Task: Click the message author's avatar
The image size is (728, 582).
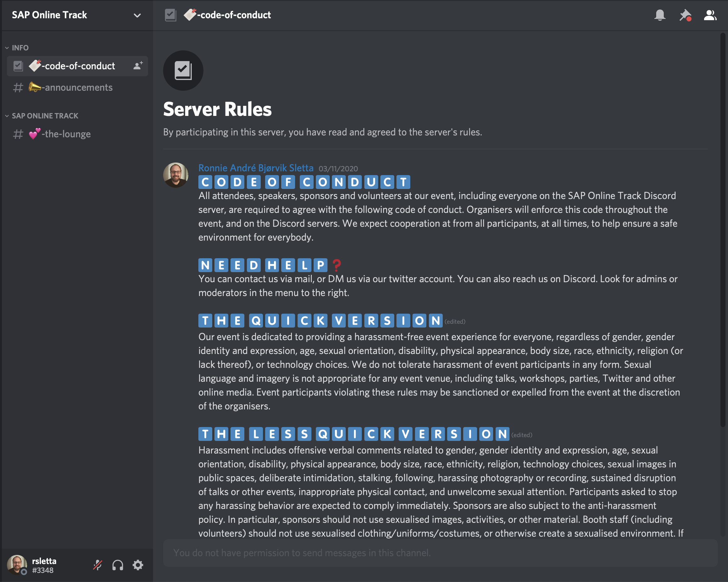Action: pos(176,175)
